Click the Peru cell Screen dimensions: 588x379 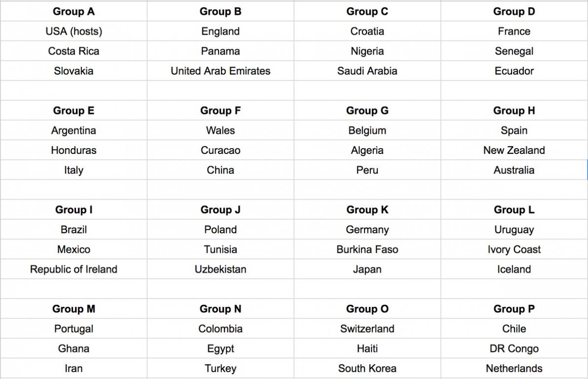point(367,170)
